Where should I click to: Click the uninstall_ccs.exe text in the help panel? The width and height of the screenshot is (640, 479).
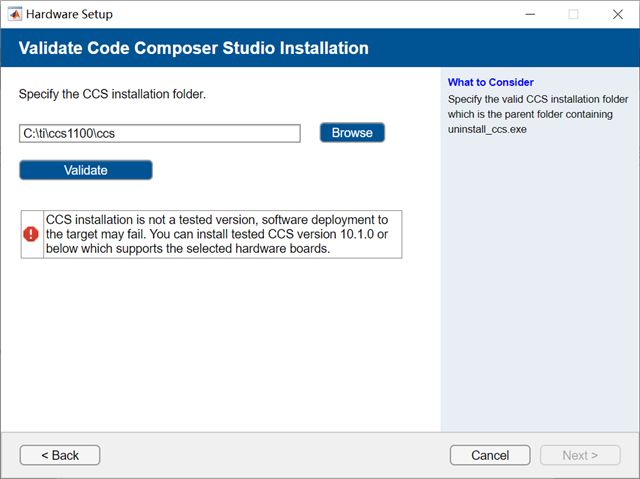pyautogui.click(x=486, y=130)
